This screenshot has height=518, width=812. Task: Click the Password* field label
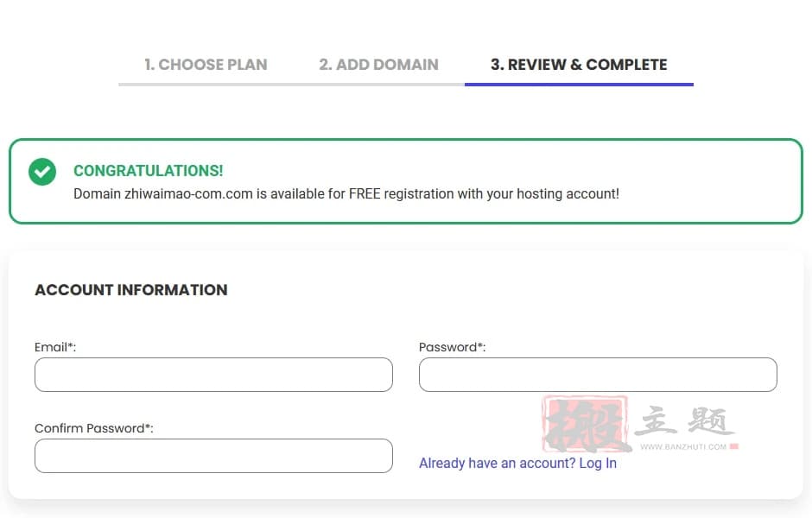pyautogui.click(x=453, y=347)
